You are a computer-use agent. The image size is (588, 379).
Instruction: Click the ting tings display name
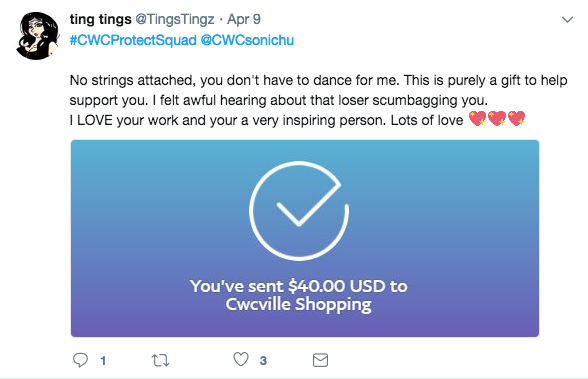click(x=100, y=19)
